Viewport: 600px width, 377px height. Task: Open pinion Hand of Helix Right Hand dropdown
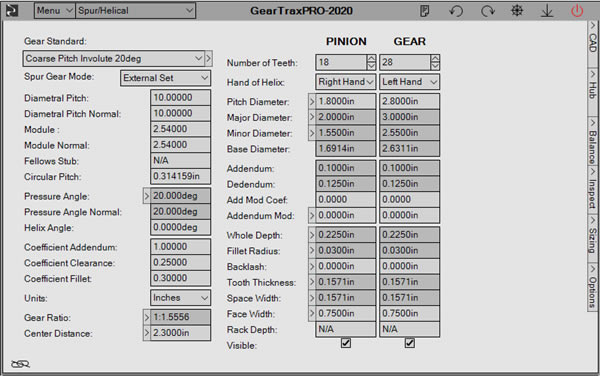click(346, 82)
